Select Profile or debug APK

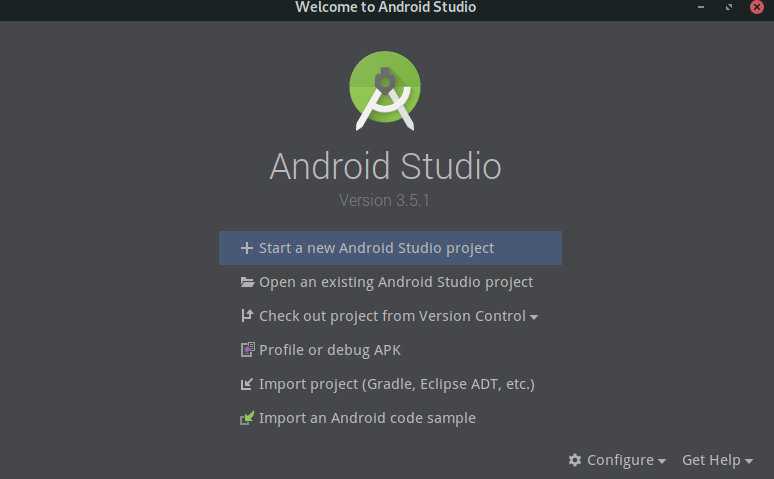[x=390, y=350]
